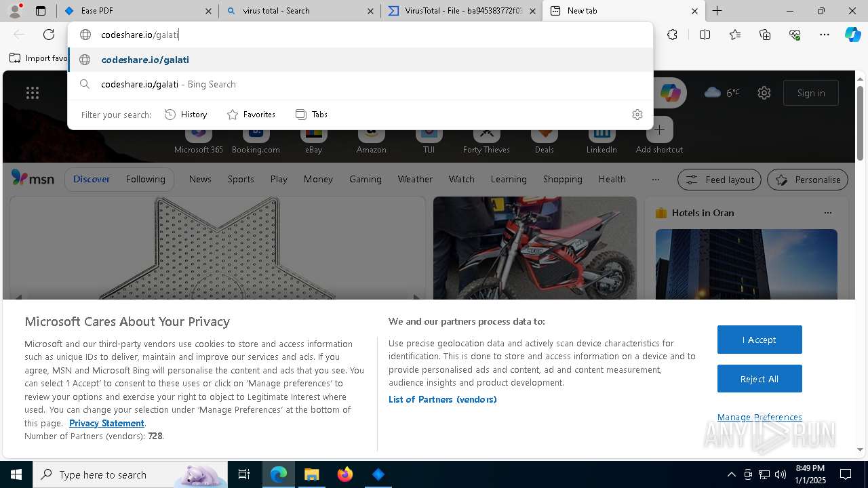Open the tab actions menu icon
The width and height of the screenshot is (868, 488).
(41, 11)
